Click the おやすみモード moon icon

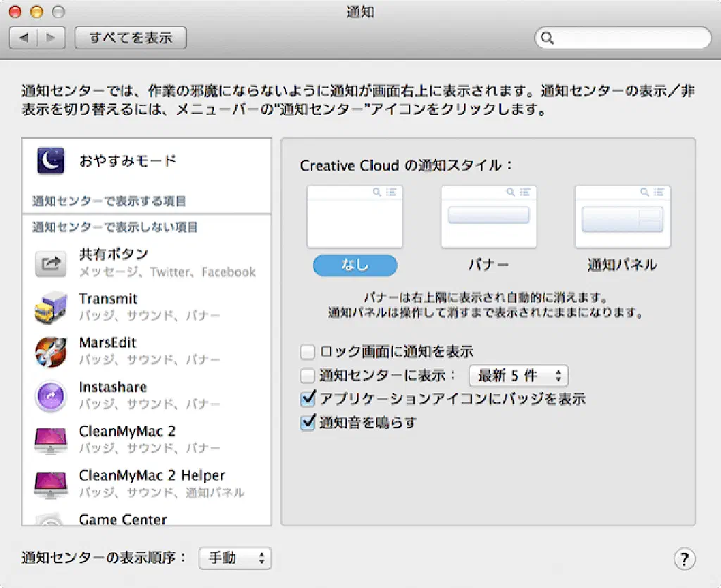pos(51,161)
